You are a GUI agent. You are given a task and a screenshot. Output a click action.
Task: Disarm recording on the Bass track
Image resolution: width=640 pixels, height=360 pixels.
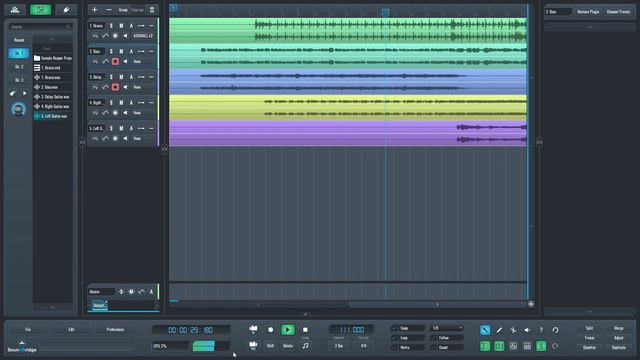(115, 62)
